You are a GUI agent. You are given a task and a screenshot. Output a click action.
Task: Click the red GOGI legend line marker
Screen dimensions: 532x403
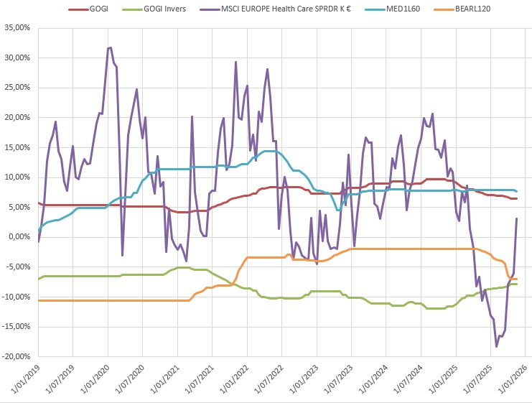click(78, 10)
